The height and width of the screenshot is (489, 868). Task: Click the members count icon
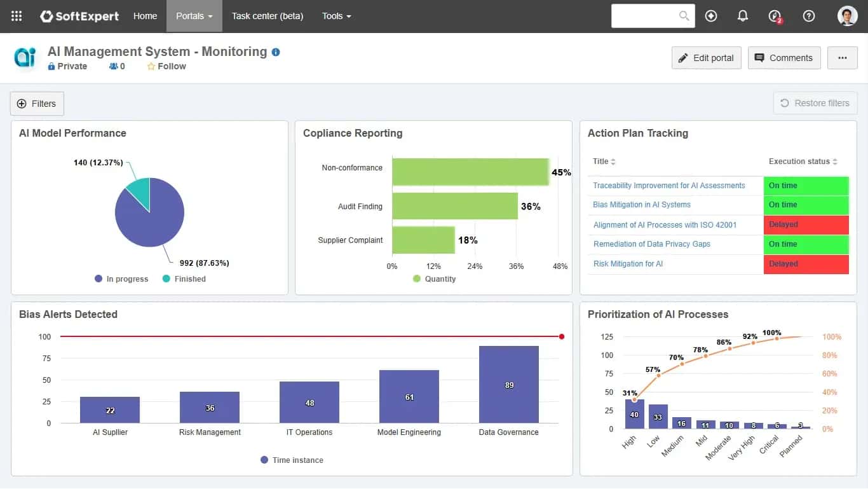click(x=117, y=66)
